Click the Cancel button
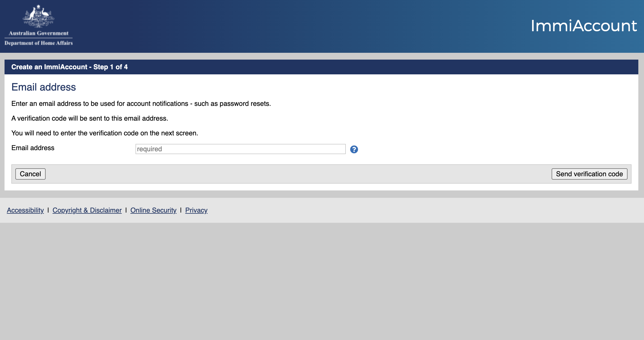 [30, 174]
